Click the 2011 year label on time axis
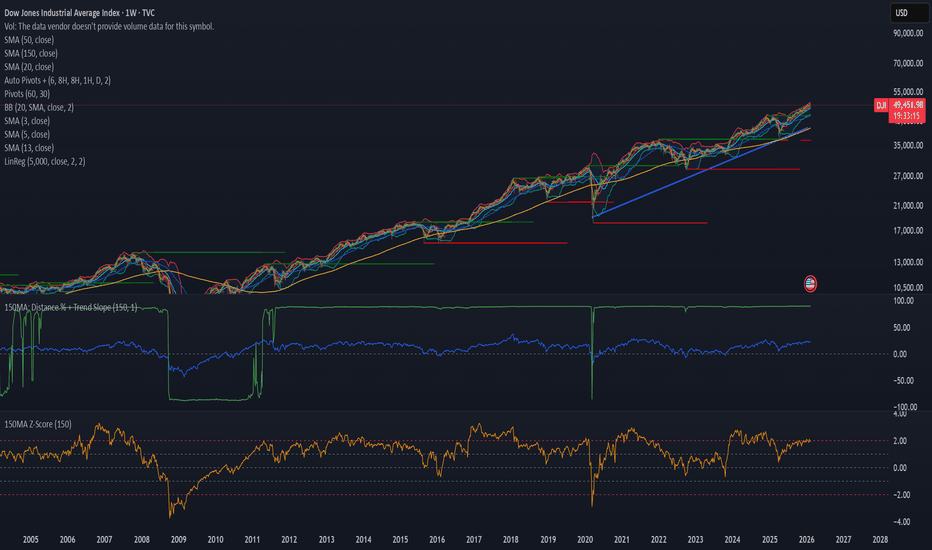Viewport: 932px width, 550px height. coord(252,540)
